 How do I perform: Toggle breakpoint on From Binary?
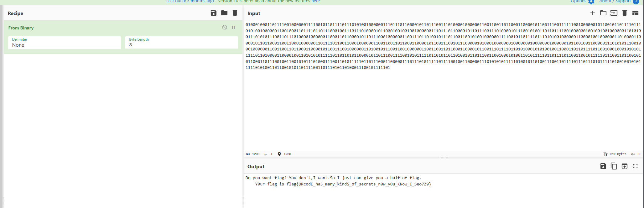(233, 28)
